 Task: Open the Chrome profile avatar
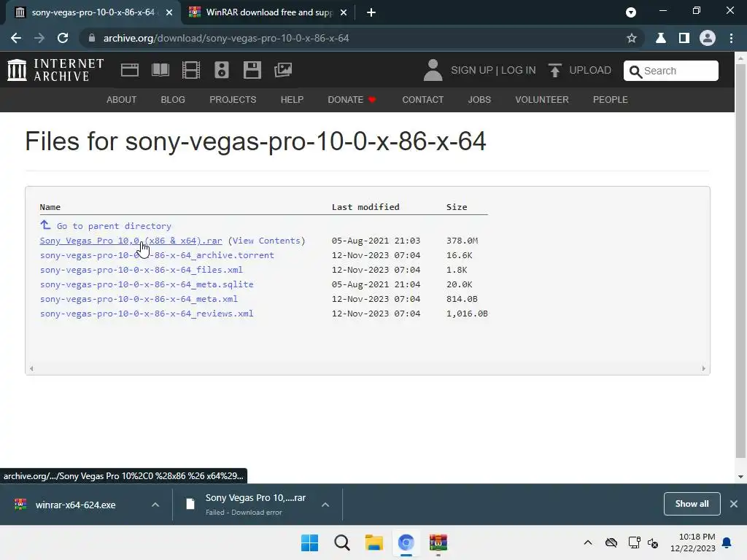pos(708,38)
